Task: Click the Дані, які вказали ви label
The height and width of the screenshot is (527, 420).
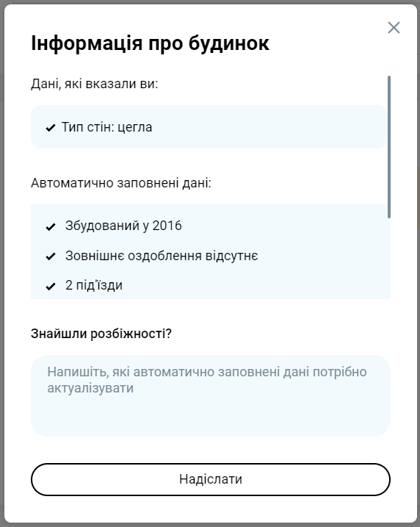Action: pos(94,84)
